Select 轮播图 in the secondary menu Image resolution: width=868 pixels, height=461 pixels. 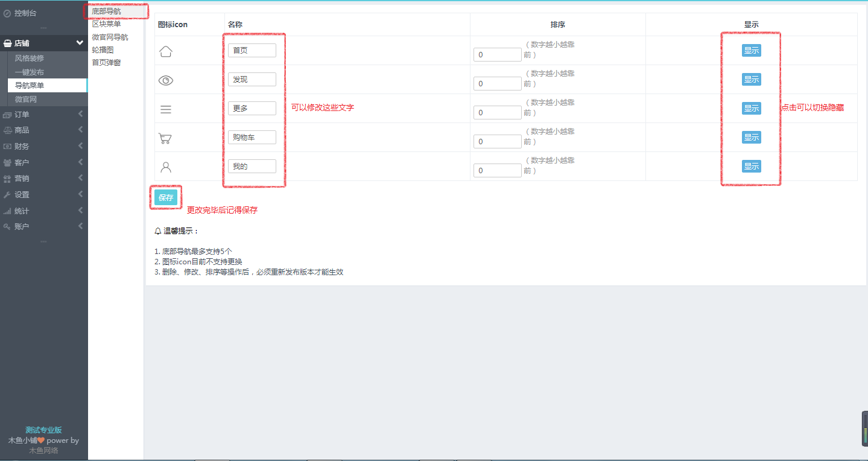coord(103,50)
